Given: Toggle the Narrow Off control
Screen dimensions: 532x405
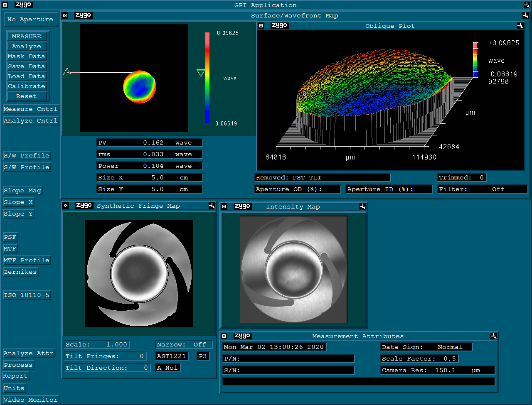Looking at the screenshot, I should pyautogui.click(x=184, y=344).
